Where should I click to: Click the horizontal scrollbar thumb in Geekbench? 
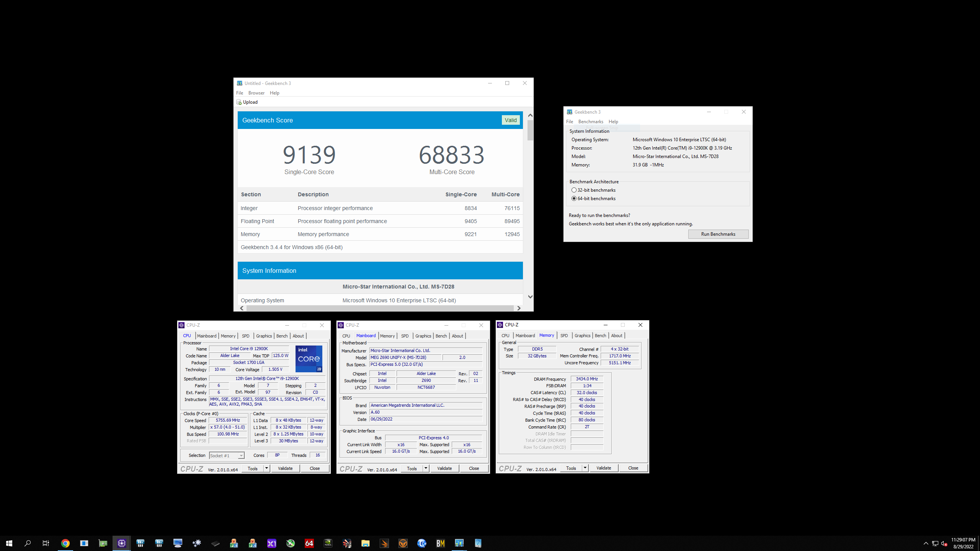point(380,308)
